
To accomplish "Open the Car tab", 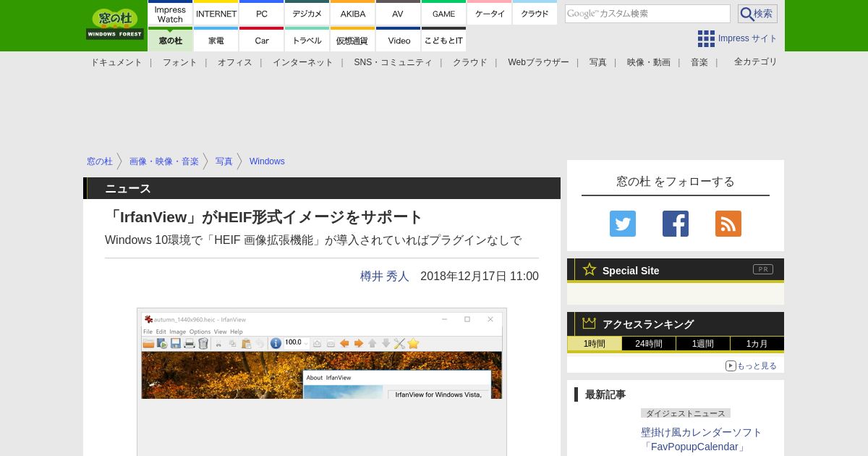I will point(262,40).
